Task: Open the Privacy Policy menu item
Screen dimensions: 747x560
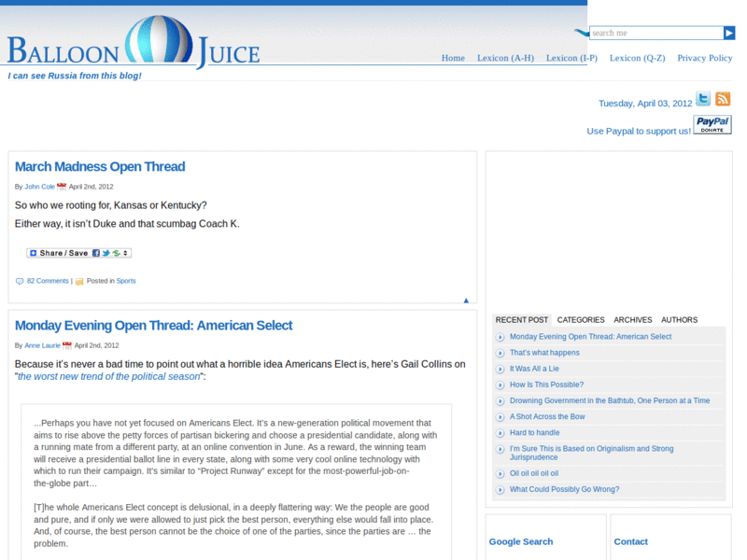Action: (705, 58)
